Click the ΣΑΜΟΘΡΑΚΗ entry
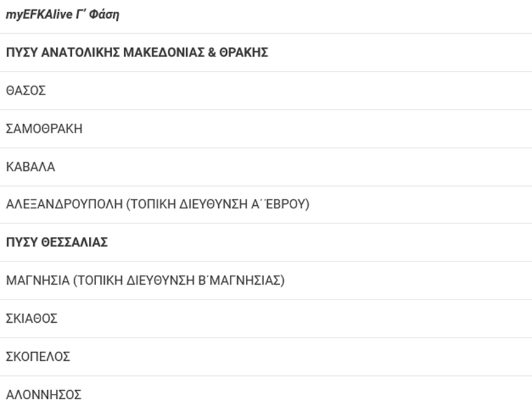Image resolution: width=532 pixels, height=411 pixels. point(44,129)
